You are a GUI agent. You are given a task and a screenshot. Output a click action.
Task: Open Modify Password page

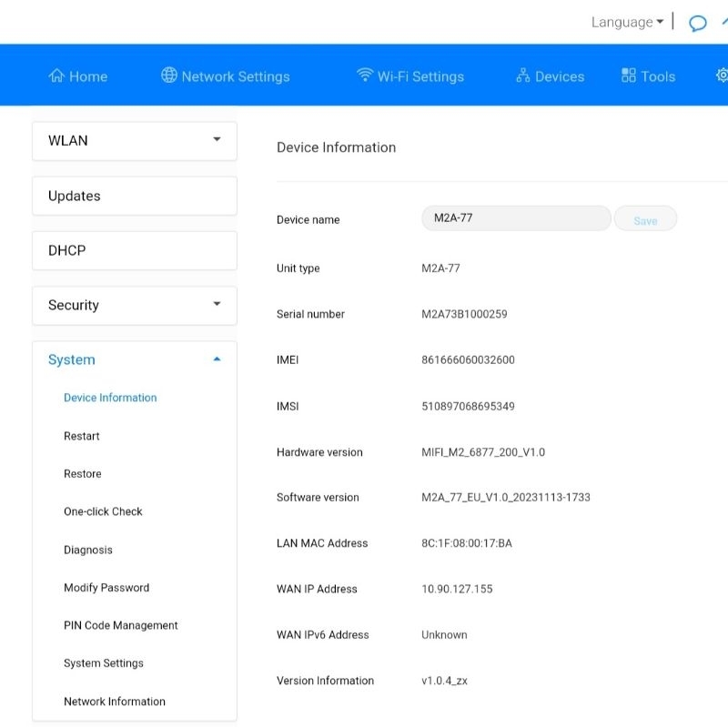coord(106,588)
